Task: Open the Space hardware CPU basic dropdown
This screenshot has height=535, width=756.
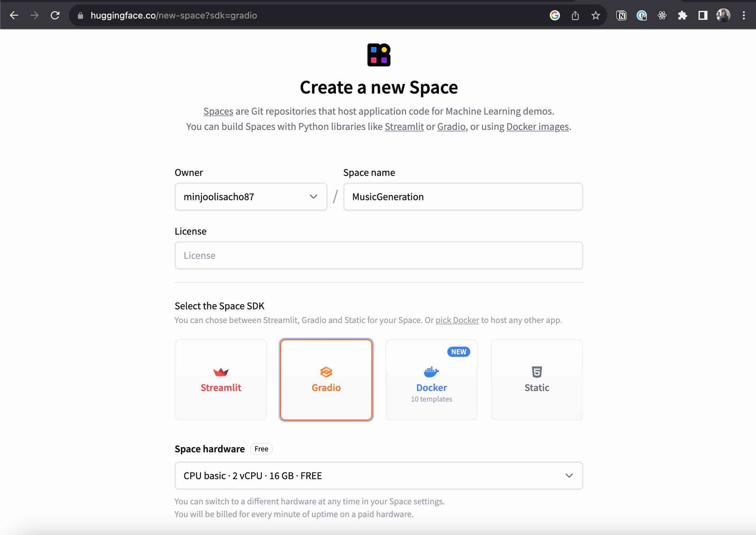Action: point(378,476)
